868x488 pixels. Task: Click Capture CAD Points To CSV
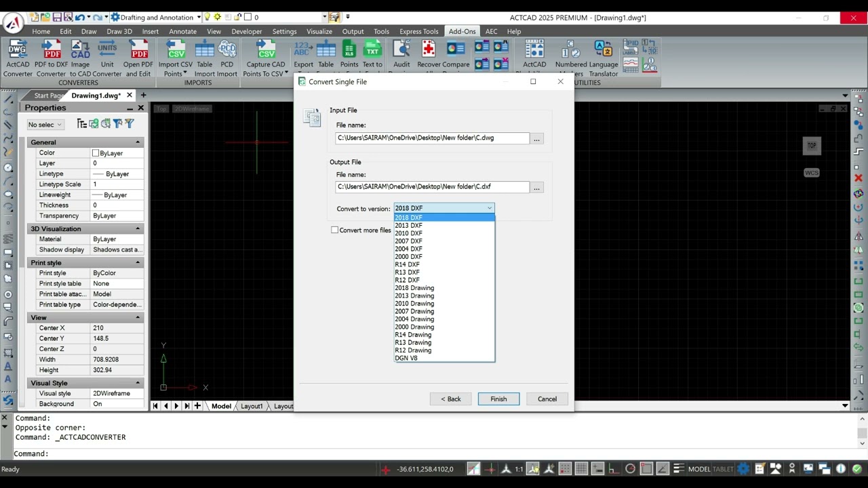pyautogui.click(x=266, y=58)
